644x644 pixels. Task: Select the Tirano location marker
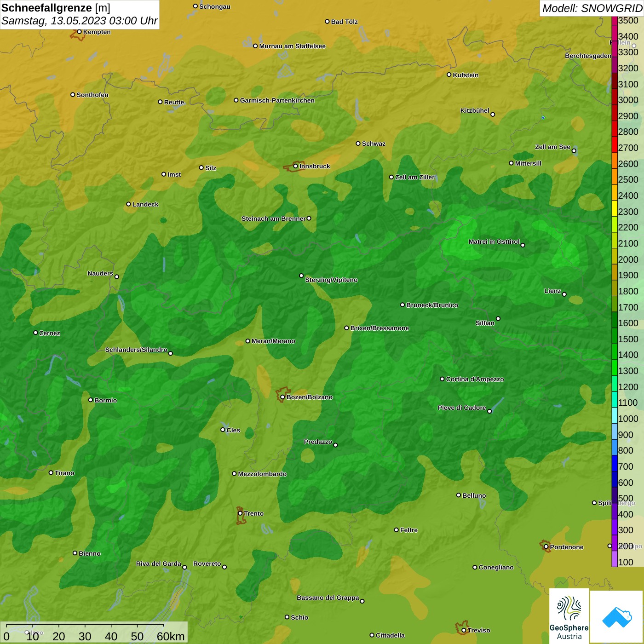51,472
